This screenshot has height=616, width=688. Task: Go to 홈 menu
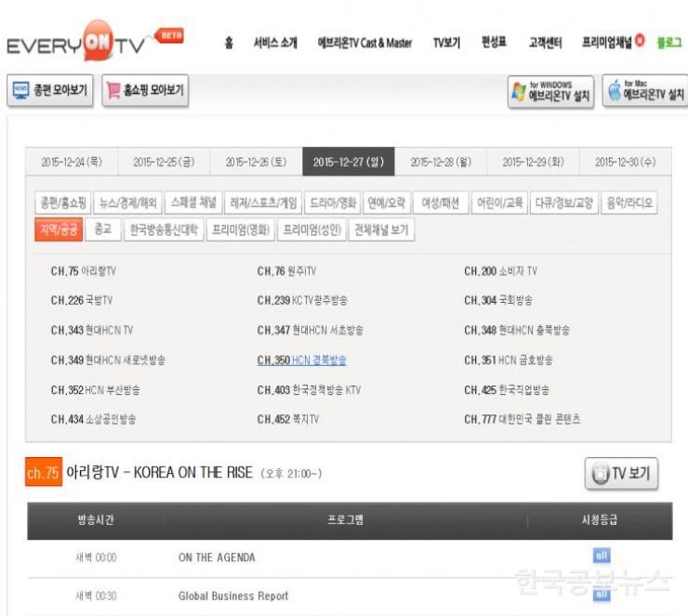tap(229, 43)
